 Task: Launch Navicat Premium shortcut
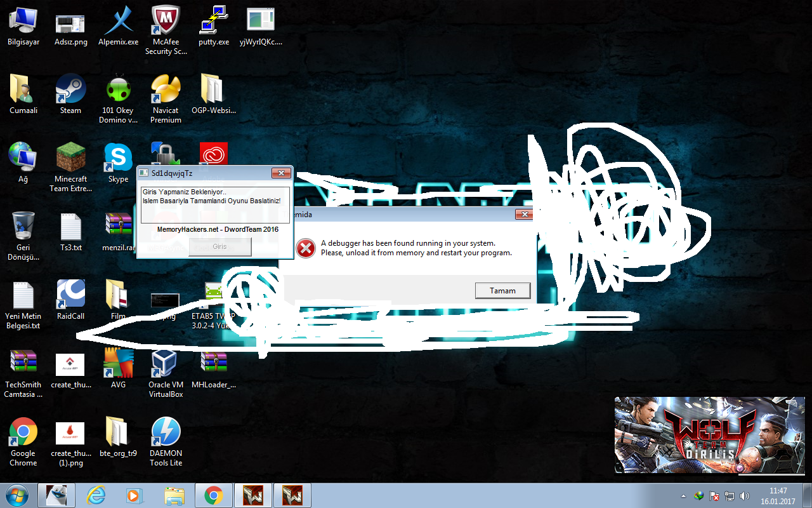pos(166,98)
